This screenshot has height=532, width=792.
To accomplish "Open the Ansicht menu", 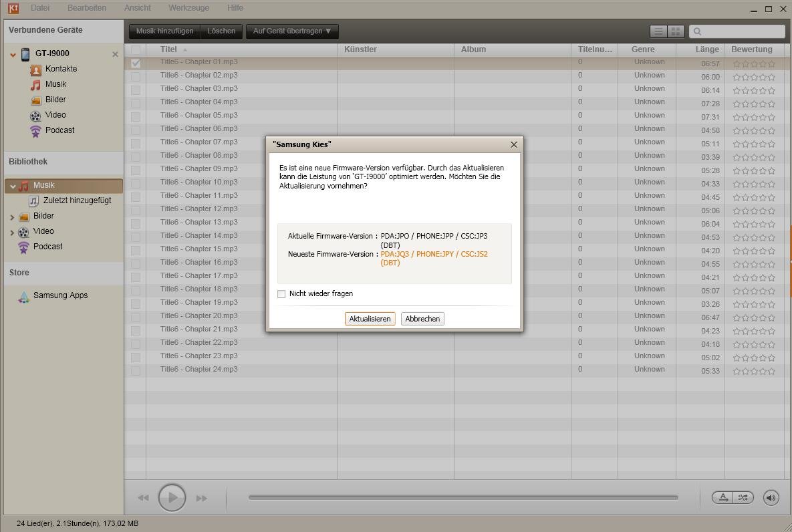I will tap(138, 8).
